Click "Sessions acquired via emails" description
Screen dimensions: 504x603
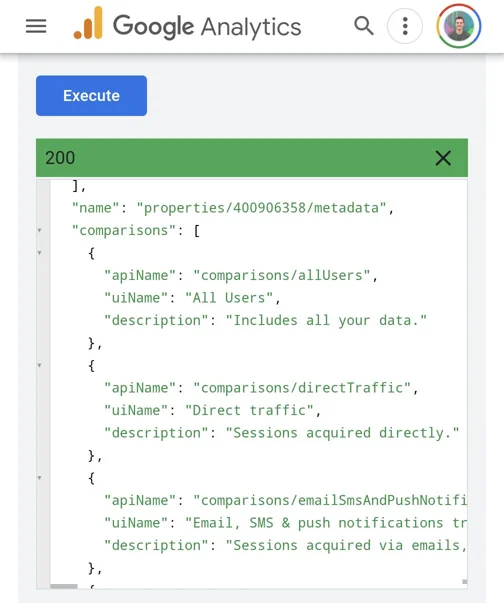pos(346,545)
